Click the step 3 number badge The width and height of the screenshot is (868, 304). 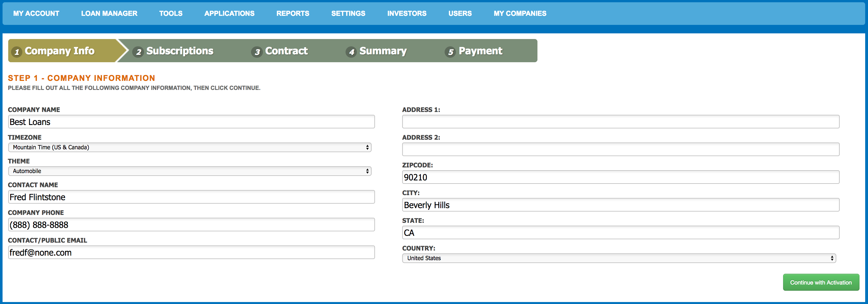point(257,52)
